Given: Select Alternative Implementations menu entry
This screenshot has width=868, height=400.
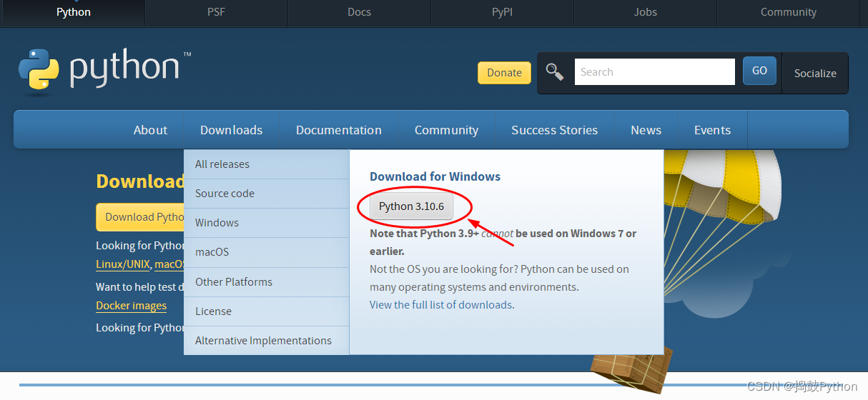Looking at the screenshot, I should 266,341.
